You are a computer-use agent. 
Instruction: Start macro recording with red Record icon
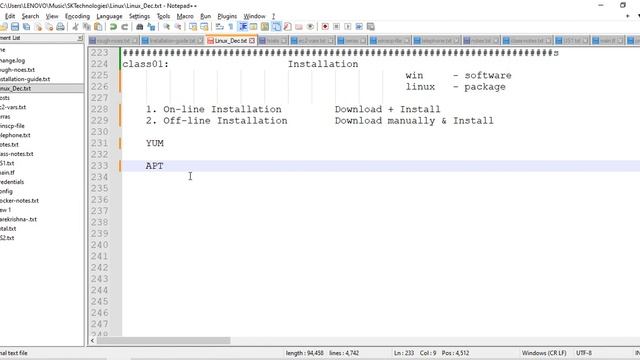click(325, 27)
